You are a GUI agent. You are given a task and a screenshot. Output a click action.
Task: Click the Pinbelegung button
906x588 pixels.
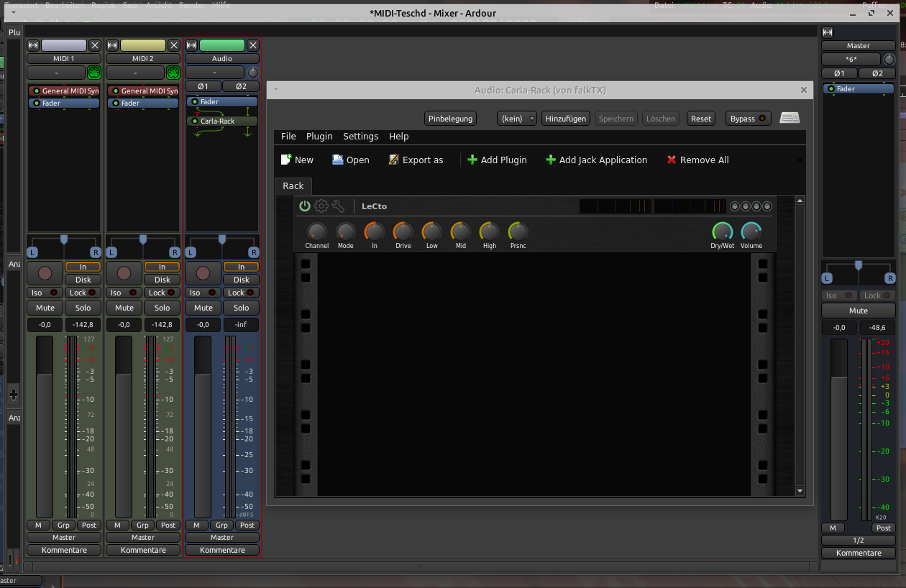tap(451, 119)
